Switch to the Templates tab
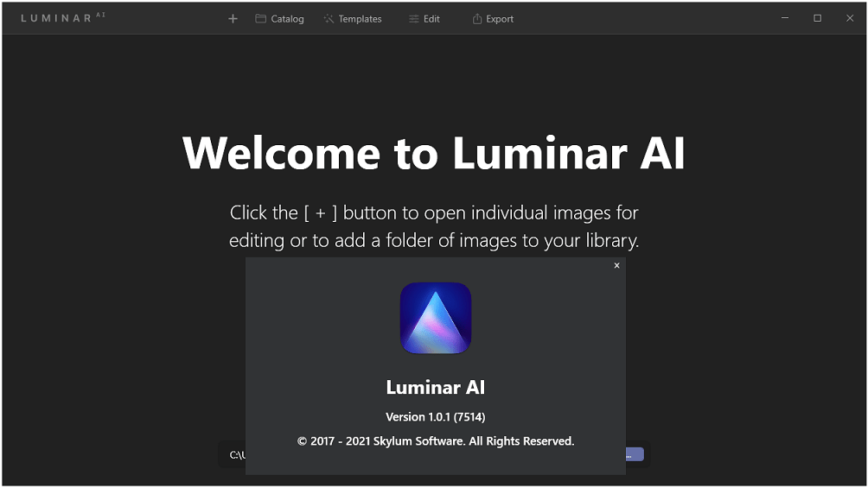This screenshot has height=488, width=868. click(x=353, y=19)
